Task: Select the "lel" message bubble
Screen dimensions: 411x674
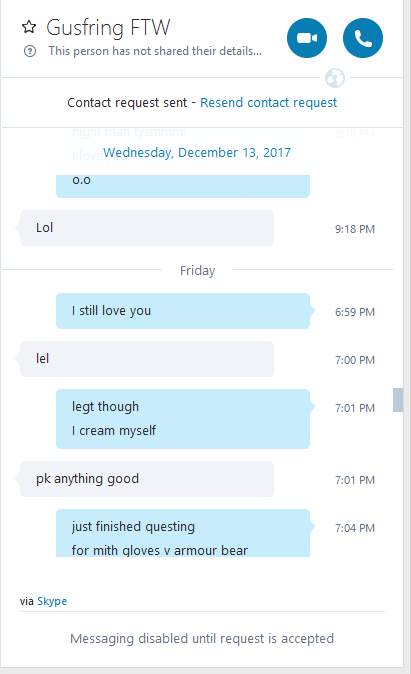Action: click(147, 359)
